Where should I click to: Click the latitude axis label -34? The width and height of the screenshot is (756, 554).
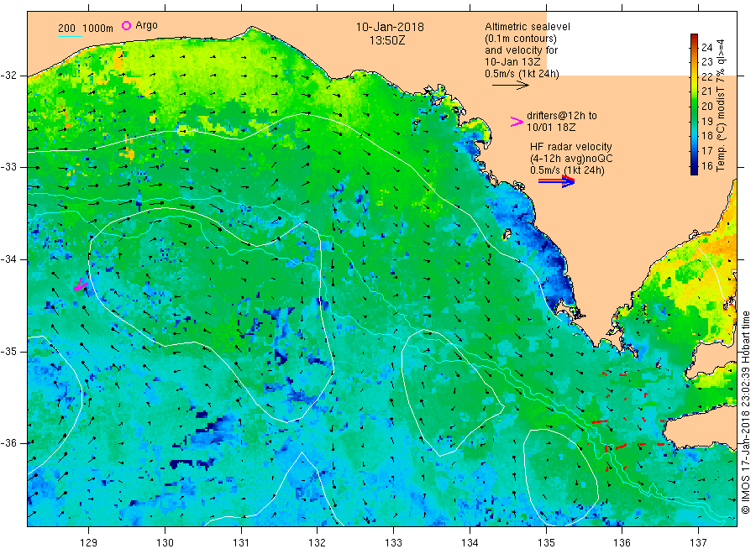8,259
